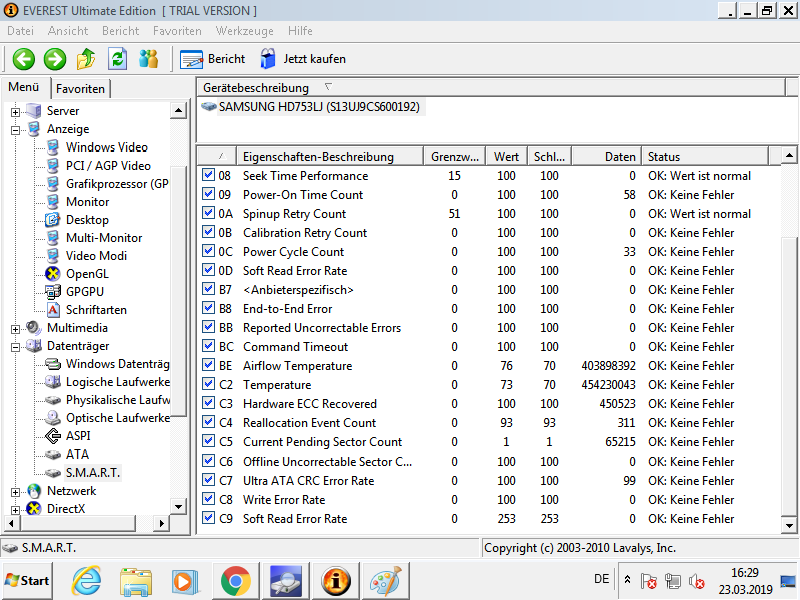Image resolution: width=800 pixels, height=600 pixels.
Task: Expand the Netzwerk tree node
Action: (x=15, y=492)
